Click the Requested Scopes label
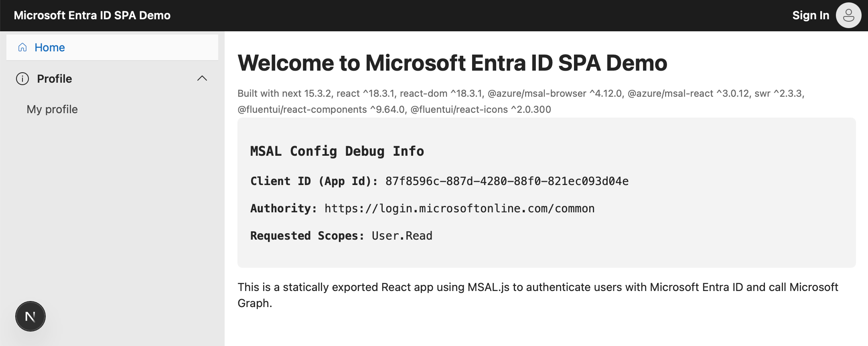The height and width of the screenshot is (346, 868). pyautogui.click(x=307, y=236)
